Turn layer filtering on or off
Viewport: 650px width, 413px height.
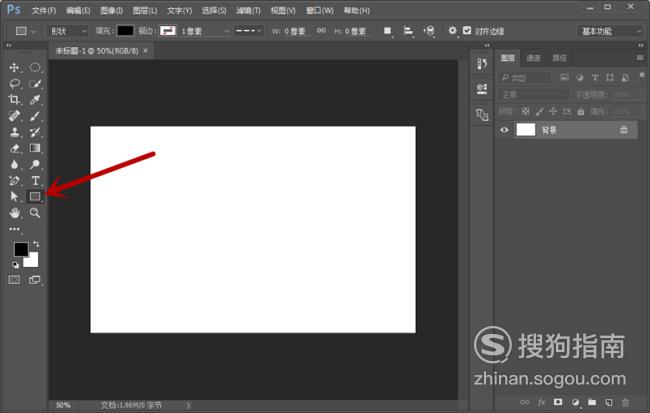tap(642, 75)
